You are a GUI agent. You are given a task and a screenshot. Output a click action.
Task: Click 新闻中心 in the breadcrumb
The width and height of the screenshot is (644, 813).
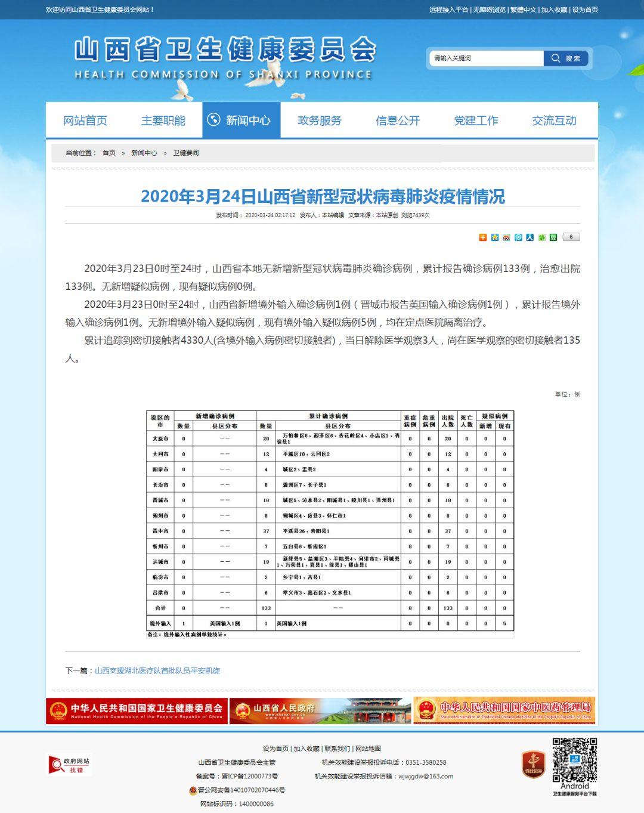(144, 153)
